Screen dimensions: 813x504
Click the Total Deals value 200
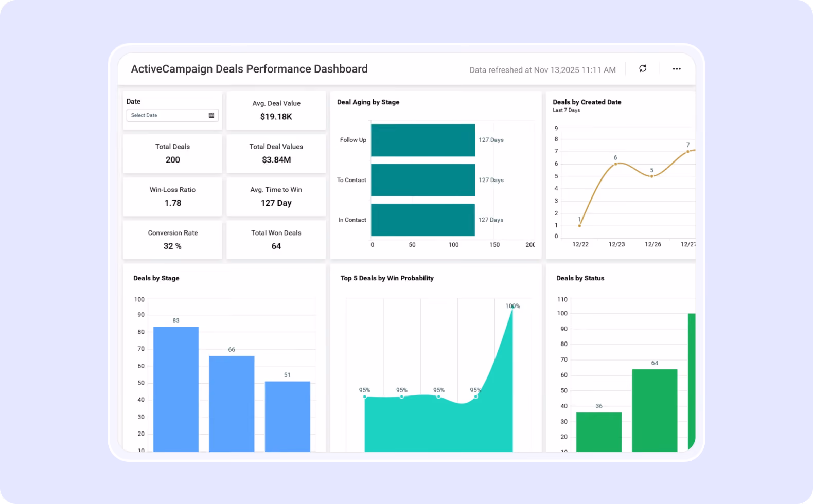pos(173,160)
